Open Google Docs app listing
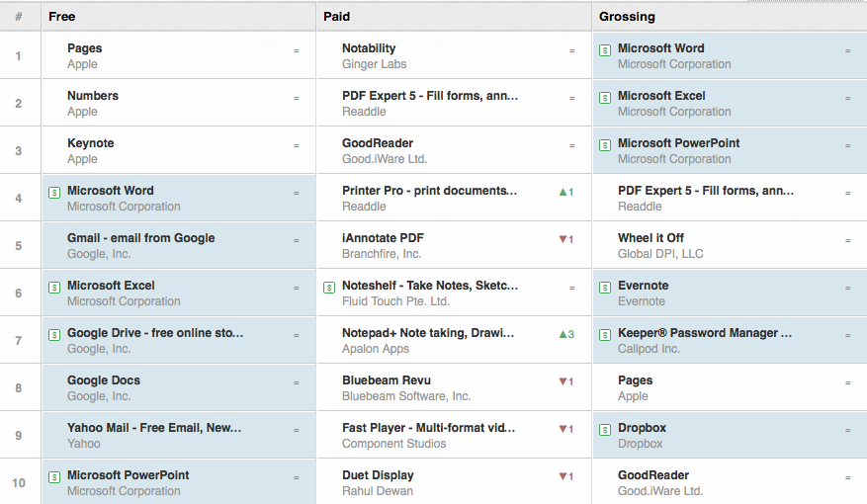The image size is (867, 504). click(x=104, y=380)
